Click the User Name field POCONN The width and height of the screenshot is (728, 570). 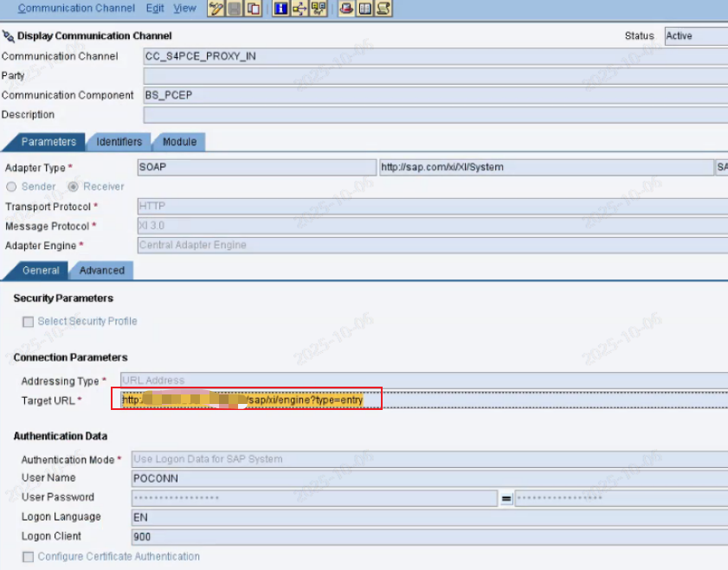click(x=430, y=478)
